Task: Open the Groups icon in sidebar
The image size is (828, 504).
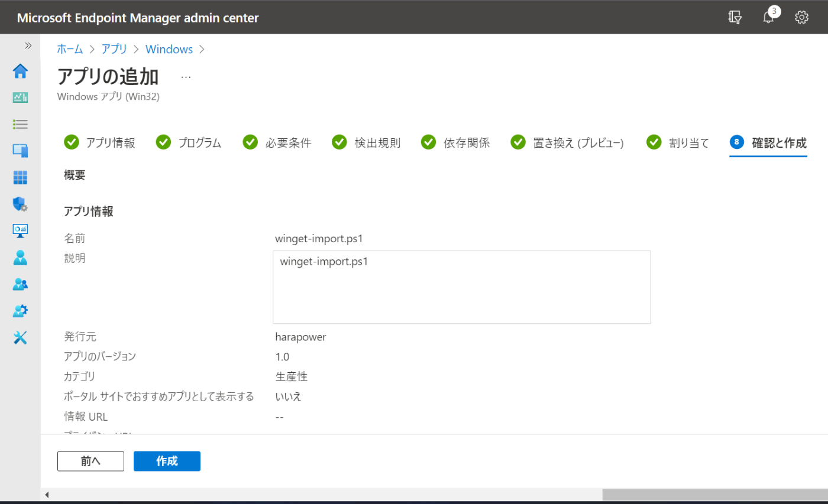Action: 20,284
